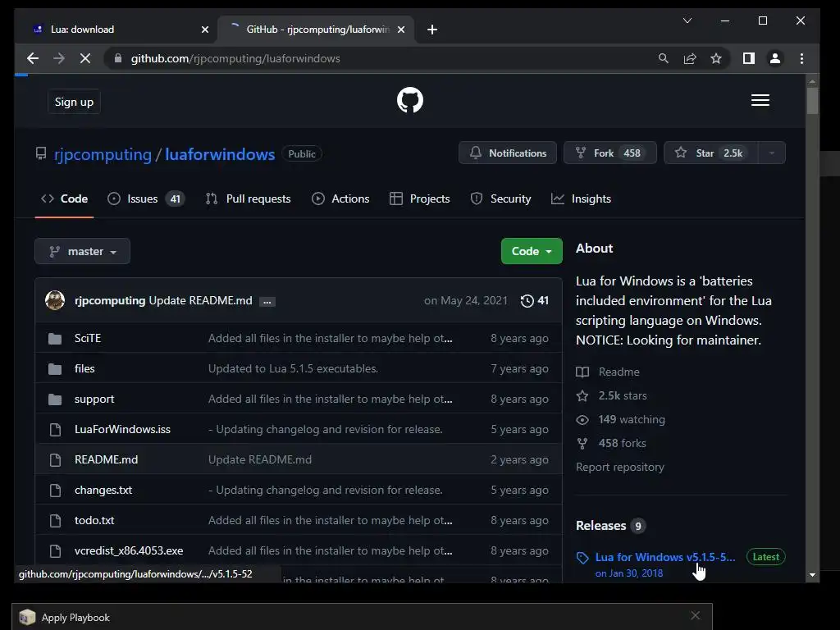Viewport: 840px width, 630px height.
Task: Click the support folder icon
Action: tap(55, 399)
